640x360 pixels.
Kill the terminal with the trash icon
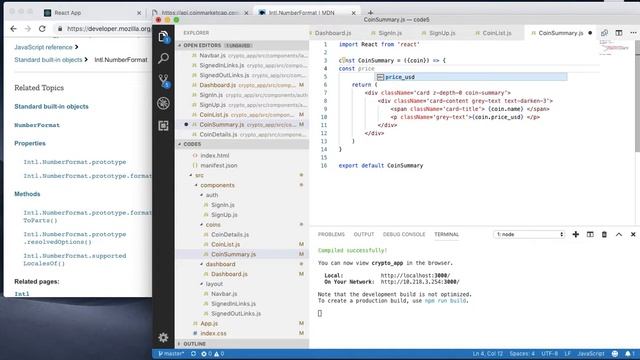(604, 234)
